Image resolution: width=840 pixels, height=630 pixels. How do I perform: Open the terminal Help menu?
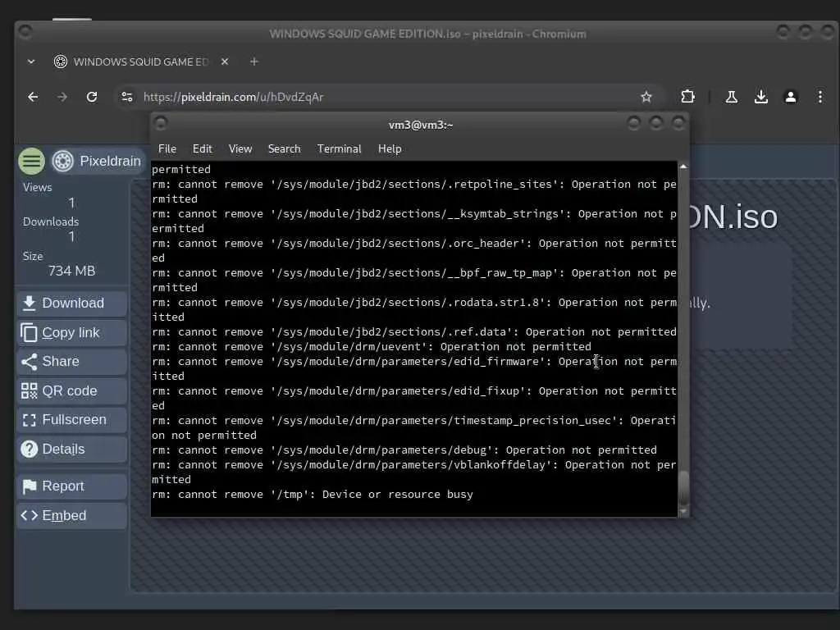click(x=390, y=149)
